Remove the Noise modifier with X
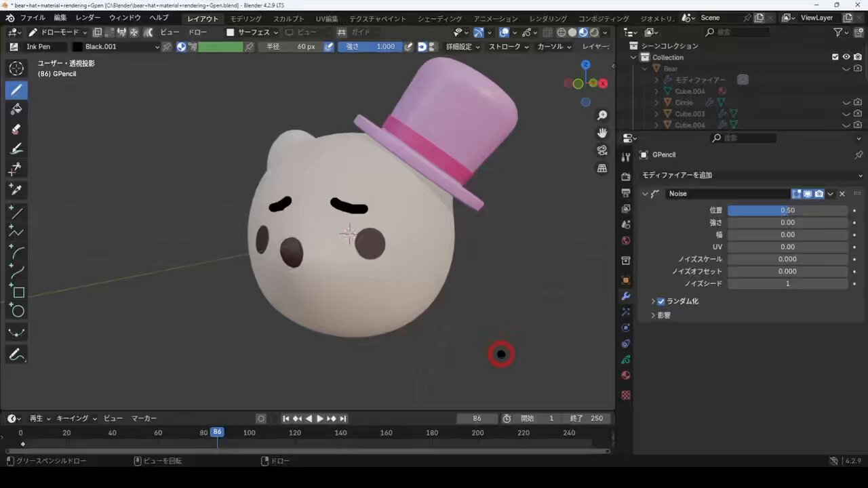This screenshot has height=488, width=868. tap(842, 194)
